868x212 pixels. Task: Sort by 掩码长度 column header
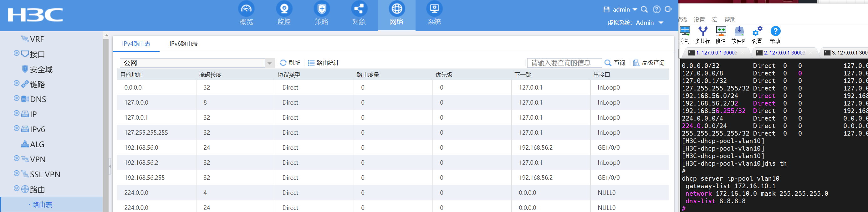pyautogui.click(x=210, y=75)
